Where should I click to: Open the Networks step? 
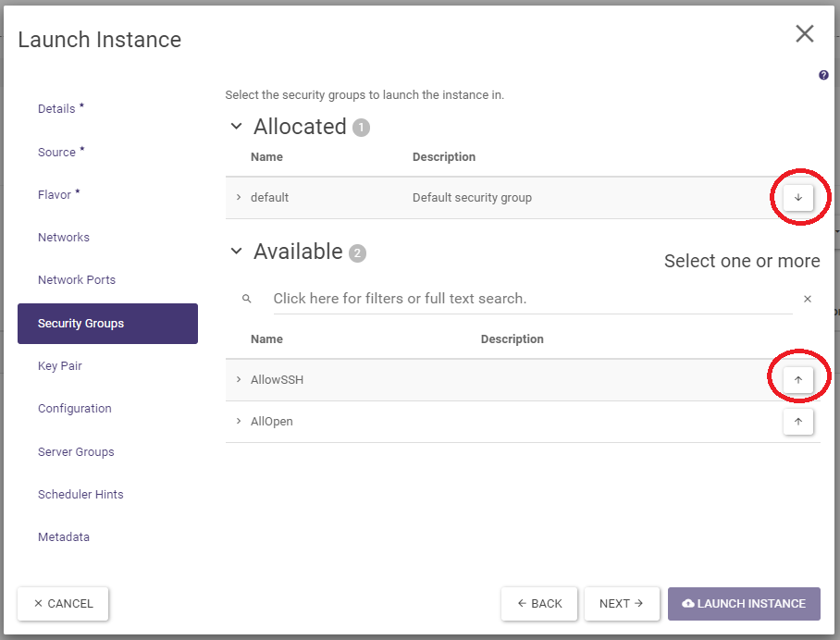coord(64,238)
